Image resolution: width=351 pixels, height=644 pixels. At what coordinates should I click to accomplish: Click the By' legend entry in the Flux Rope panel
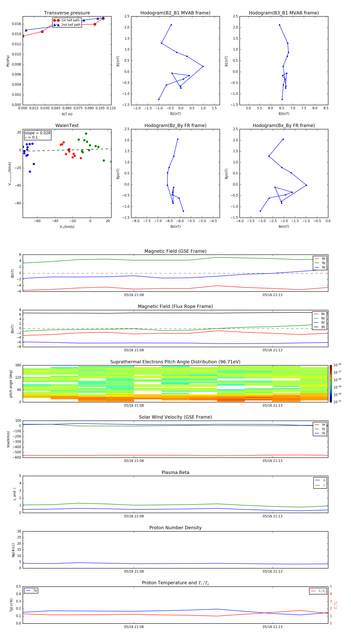pos(320,318)
